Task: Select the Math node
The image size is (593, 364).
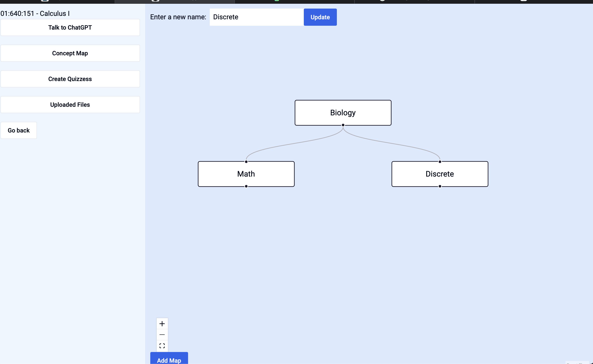Action: (246, 174)
